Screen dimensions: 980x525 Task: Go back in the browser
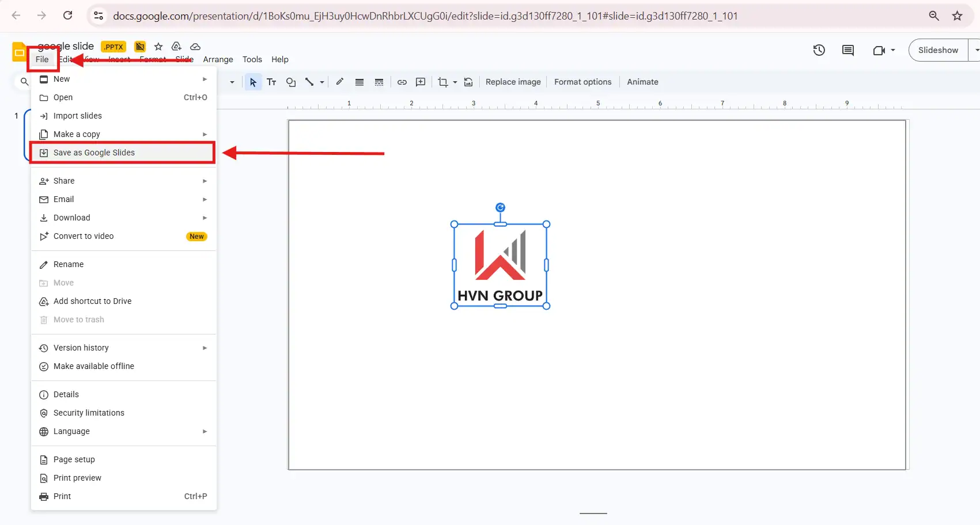pyautogui.click(x=16, y=16)
